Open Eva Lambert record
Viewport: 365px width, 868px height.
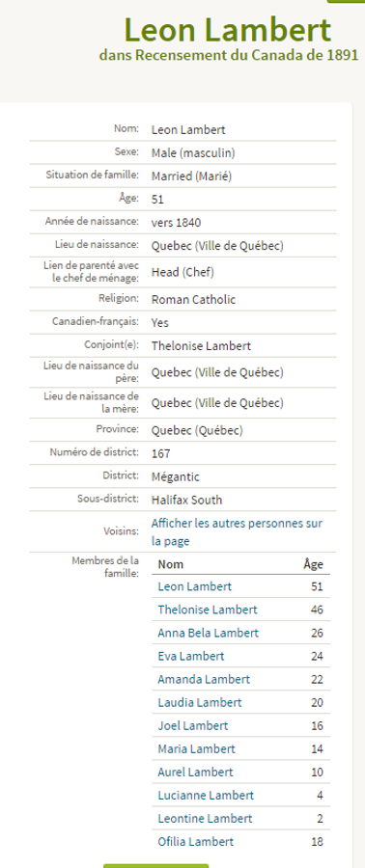pyautogui.click(x=191, y=656)
